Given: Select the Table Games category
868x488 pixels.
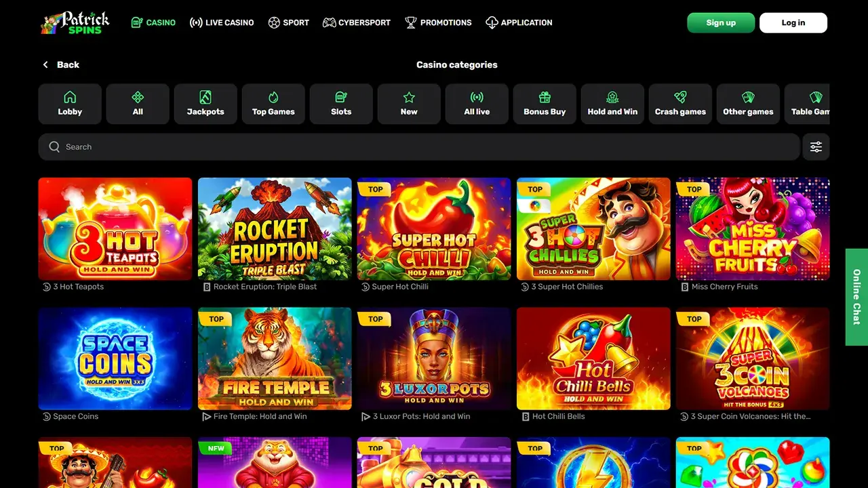Looking at the screenshot, I should click(x=807, y=104).
